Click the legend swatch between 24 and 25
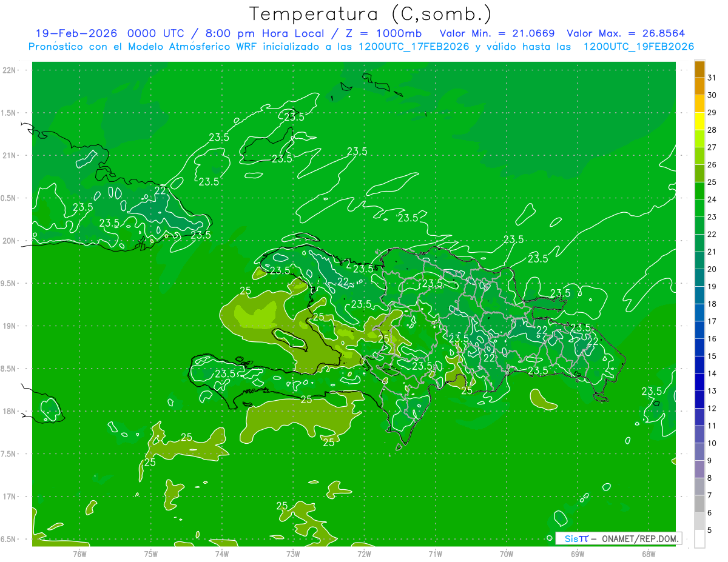 [x=699, y=191]
